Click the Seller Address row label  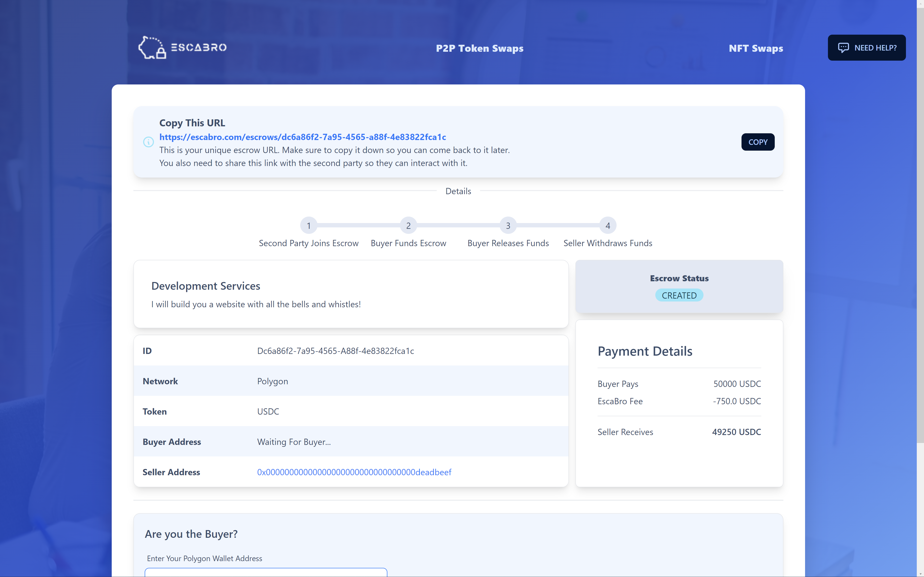(x=171, y=472)
